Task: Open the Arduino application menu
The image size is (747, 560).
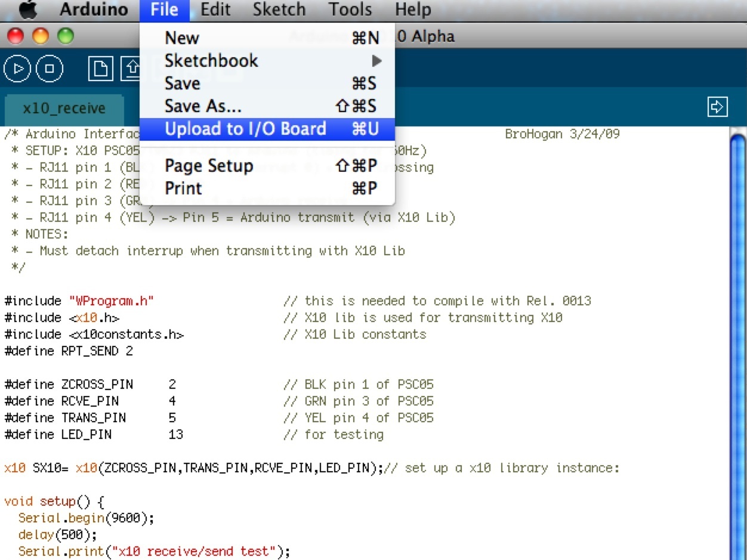Action: coord(94,10)
